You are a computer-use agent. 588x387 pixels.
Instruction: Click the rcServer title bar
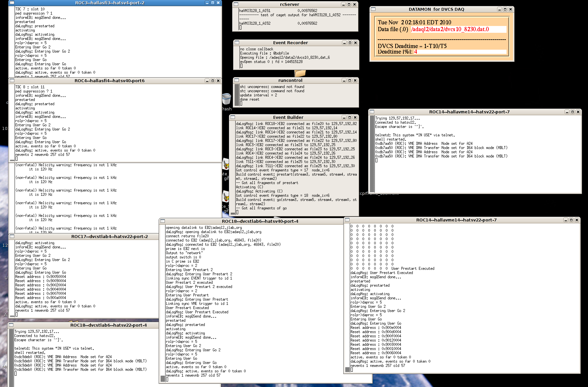coord(289,5)
